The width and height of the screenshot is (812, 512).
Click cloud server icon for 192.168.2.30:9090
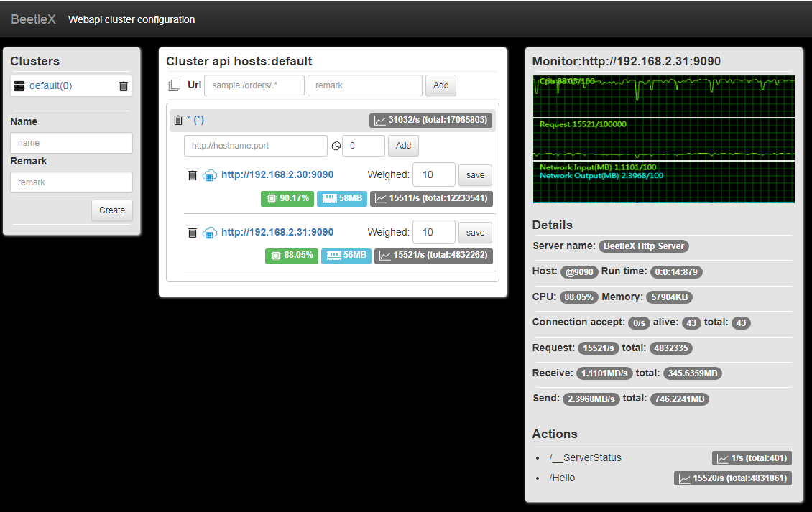[210, 175]
